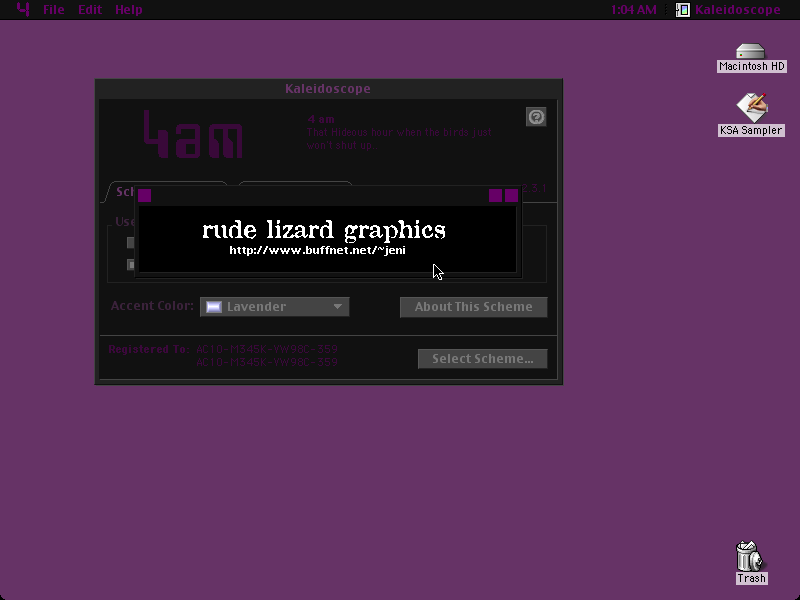The width and height of the screenshot is (800, 600).
Task: Click the rude lizard graphics banner
Action: (x=324, y=230)
